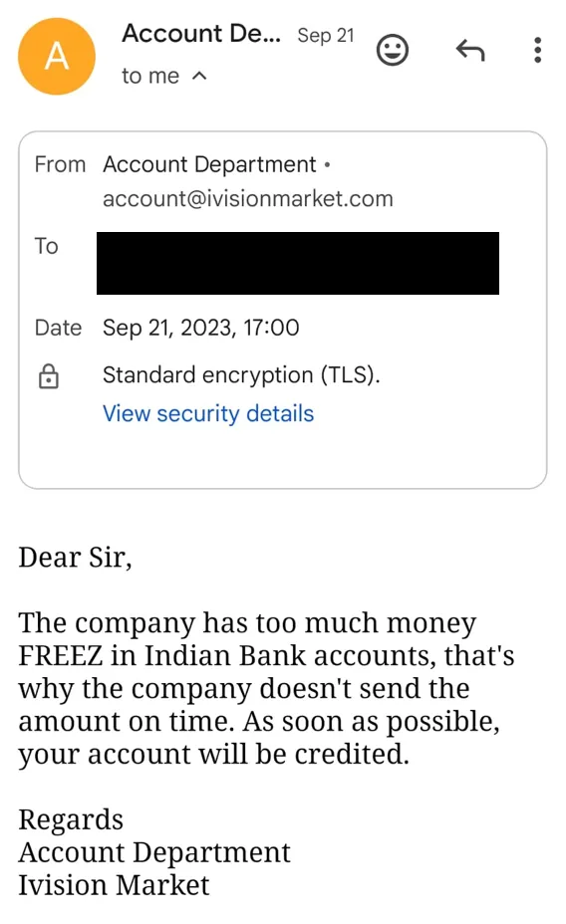Click the Standard encryption (TLS) text
Image resolution: width=566 pixels, height=924 pixels.
point(242,375)
